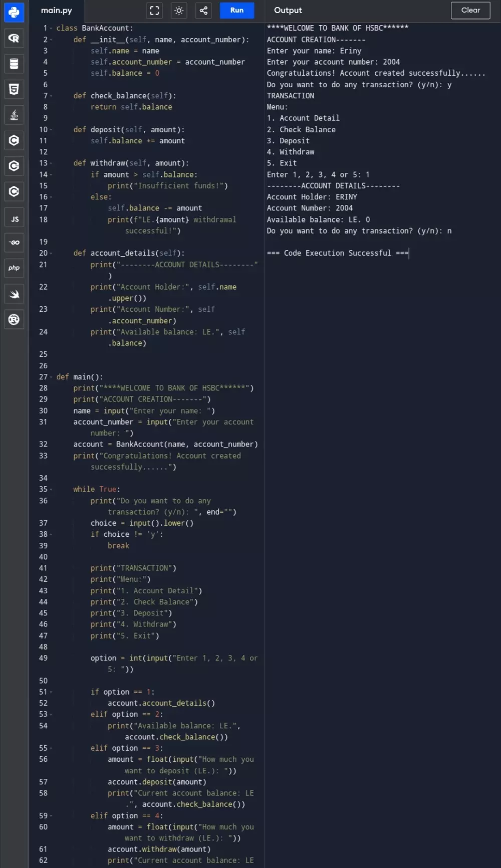Click 'Enter your name: Eriny' output line

tap(314, 51)
